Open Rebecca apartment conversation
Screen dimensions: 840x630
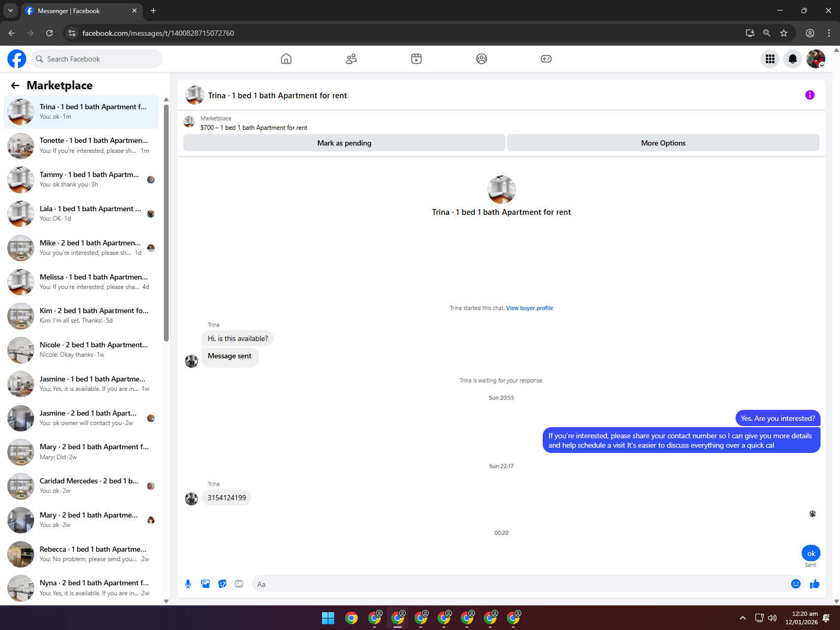tap(81, 554)
